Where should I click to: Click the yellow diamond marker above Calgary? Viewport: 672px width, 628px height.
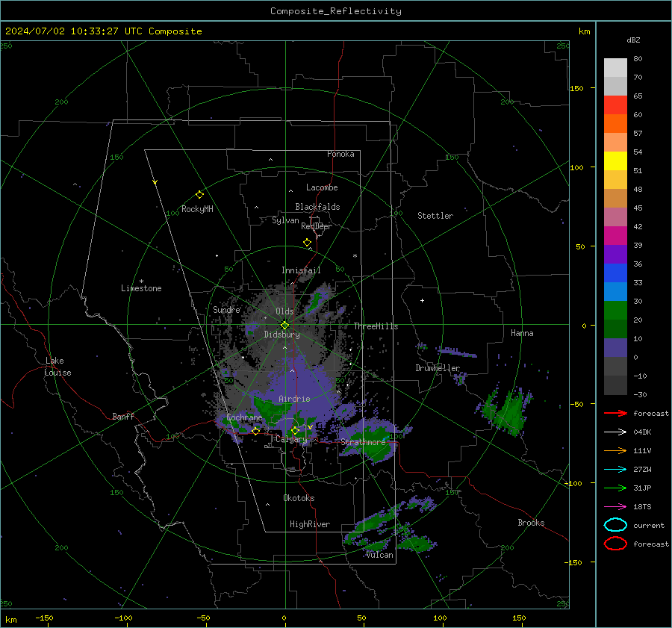295,430
